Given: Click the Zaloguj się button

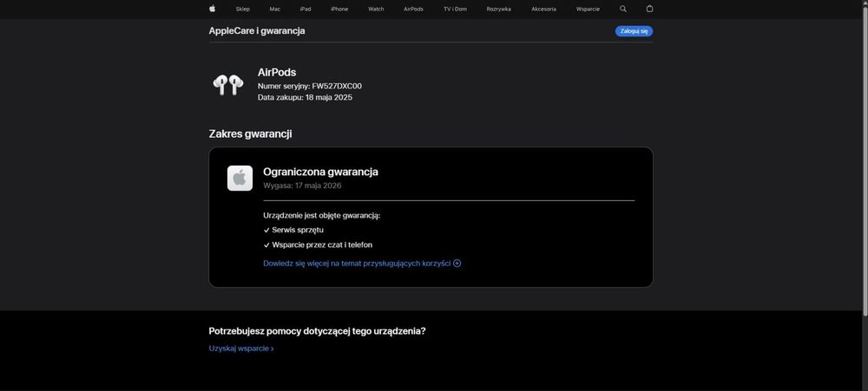Looking at the screenshot, I should pos(634,31).
